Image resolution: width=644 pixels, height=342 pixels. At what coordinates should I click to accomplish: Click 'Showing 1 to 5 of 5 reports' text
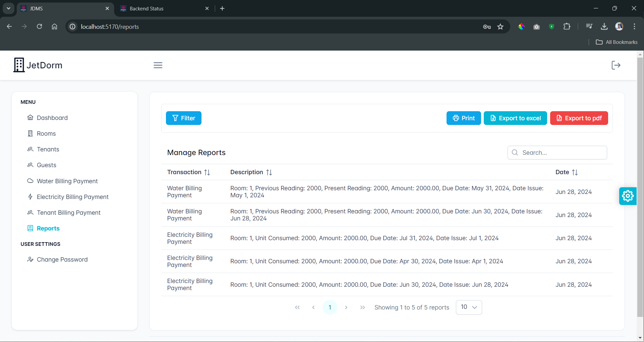pos(412,307)
